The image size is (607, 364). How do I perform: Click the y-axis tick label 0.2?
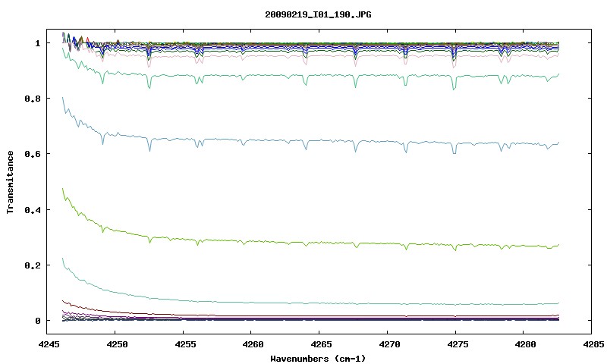33,265
